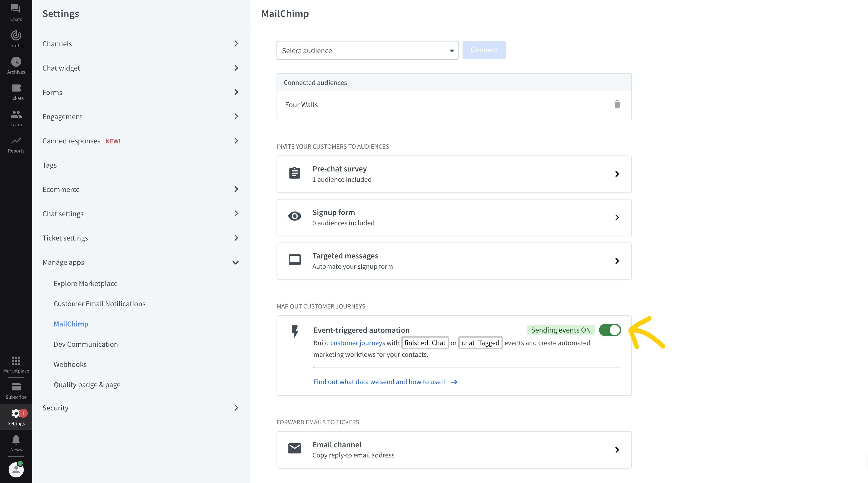868x483 pixels.
Task: Delete the Four Walls audience with trash icon
Action: coord(617,104)
